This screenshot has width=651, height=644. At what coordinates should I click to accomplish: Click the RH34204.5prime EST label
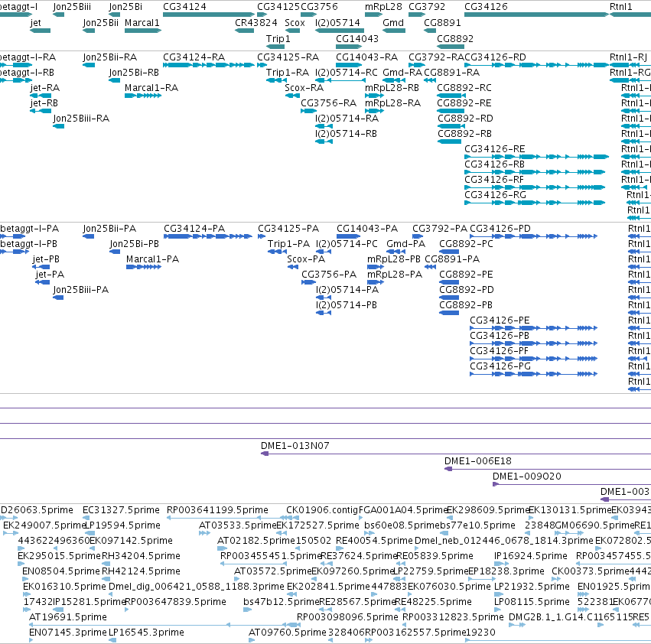[142, 555]
